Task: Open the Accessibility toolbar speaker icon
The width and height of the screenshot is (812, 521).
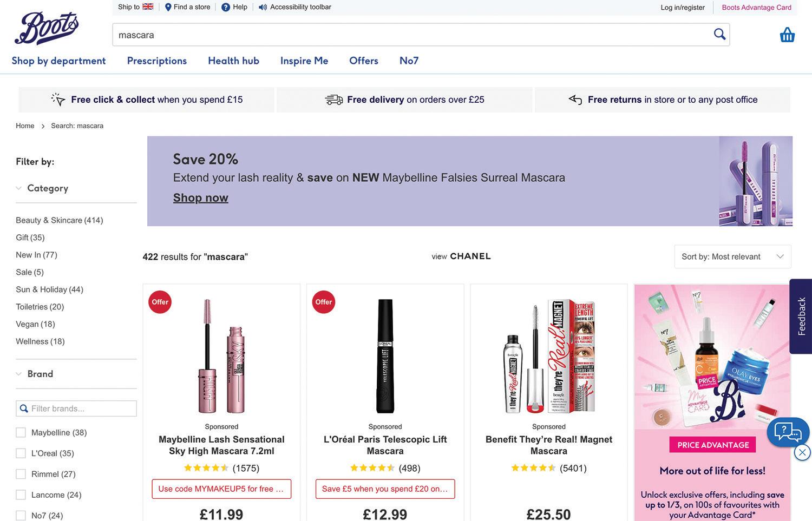Action: [263, 7]
